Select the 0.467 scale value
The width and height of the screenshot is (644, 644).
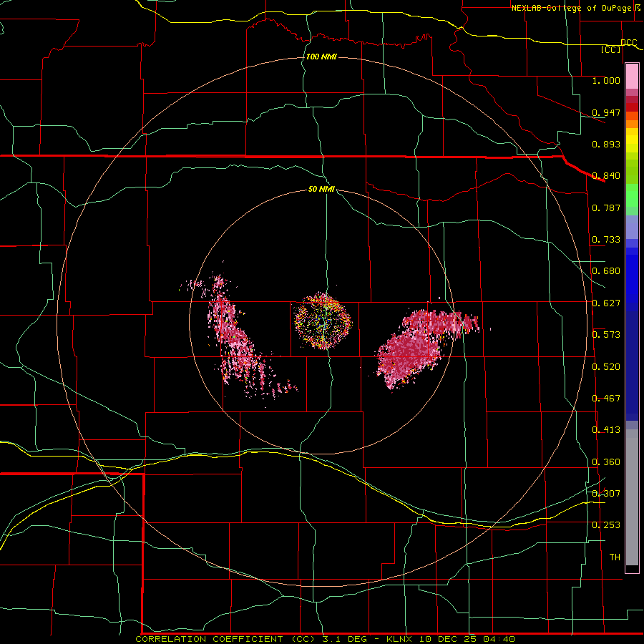pos(606,399)
